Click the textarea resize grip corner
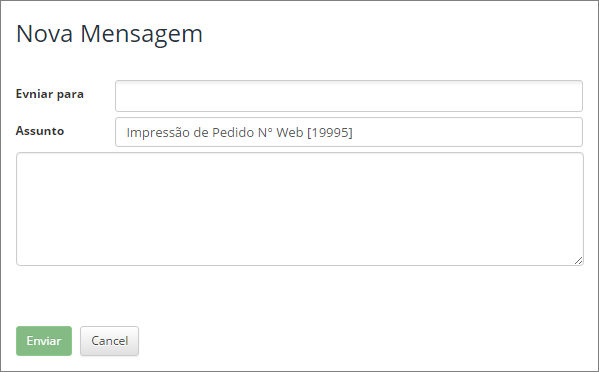The height and width of the screenshot is (372, 599). pyautogui.click(x=579, y=260)
